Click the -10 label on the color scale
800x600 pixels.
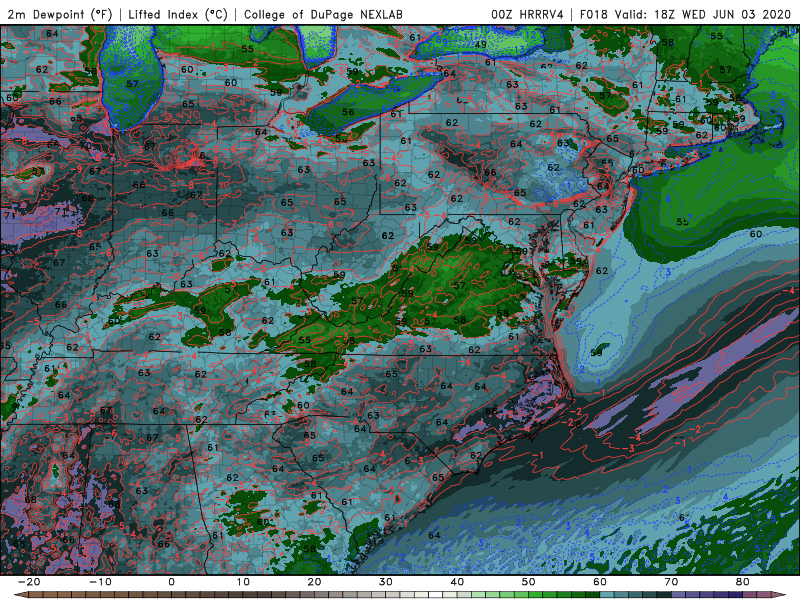[x=100, y=582]
